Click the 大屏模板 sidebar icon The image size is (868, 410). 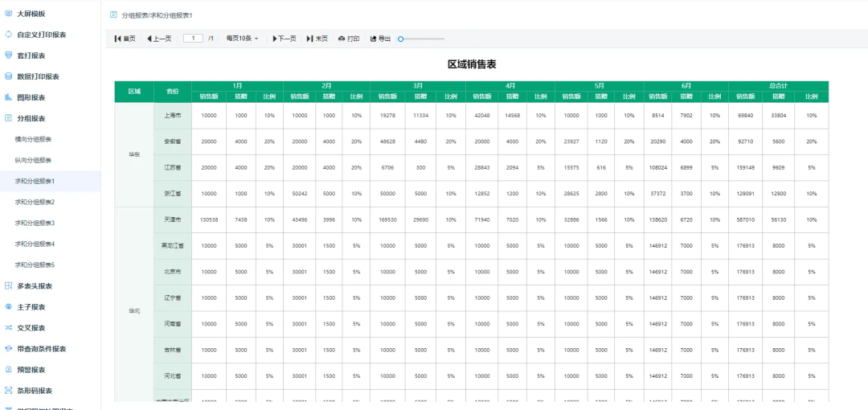click(8, 14)
